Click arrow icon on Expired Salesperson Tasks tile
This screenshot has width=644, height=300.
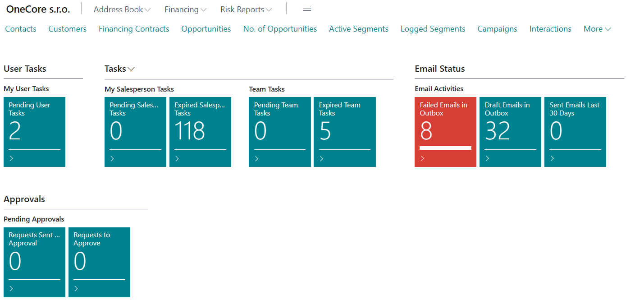[177, 158]
